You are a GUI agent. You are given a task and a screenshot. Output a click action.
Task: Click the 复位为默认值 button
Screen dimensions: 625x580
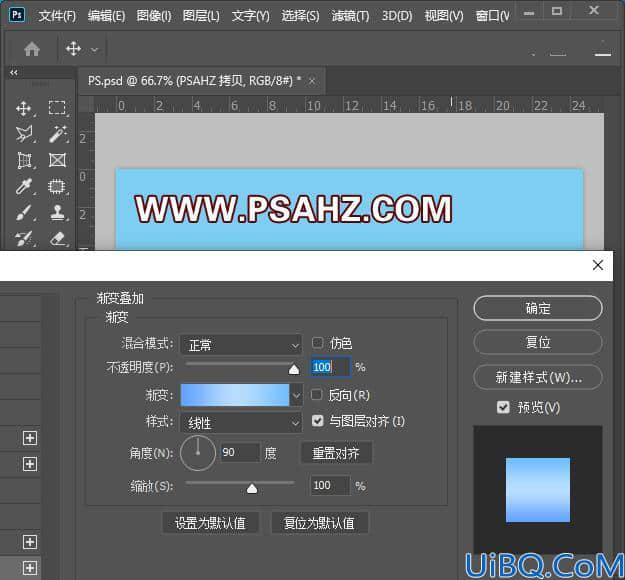pos(319,523)
